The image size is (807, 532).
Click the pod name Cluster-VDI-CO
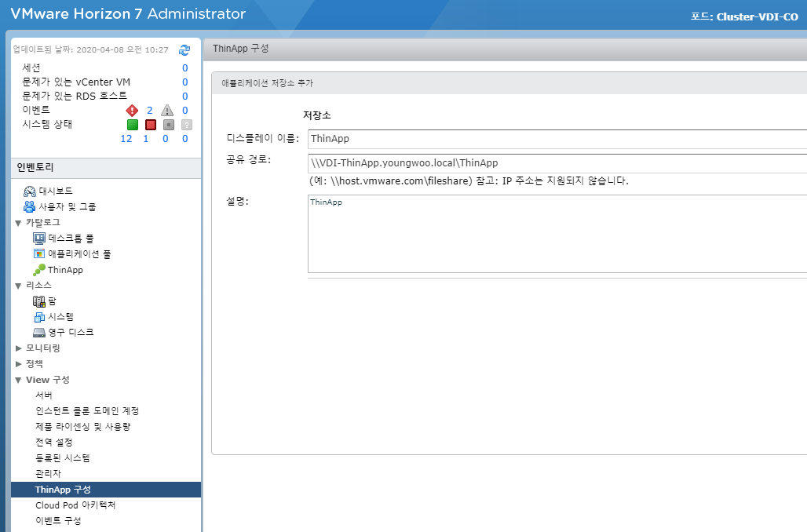point(757,16)
